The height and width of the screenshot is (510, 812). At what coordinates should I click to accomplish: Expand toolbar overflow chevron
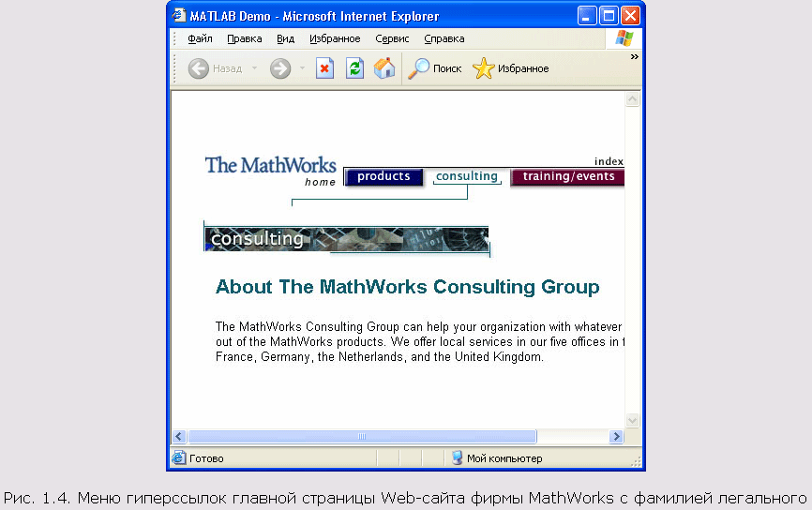point(635,56)
